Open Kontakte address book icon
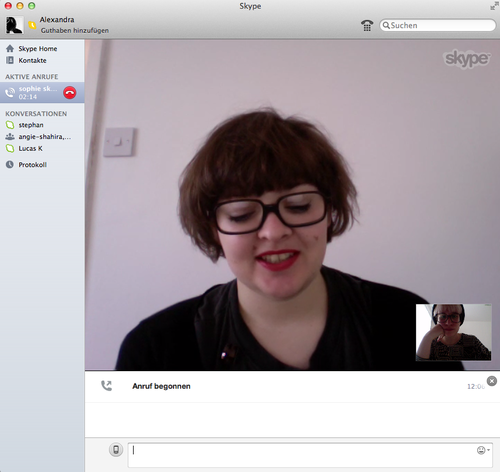 [x=10, y=60]
